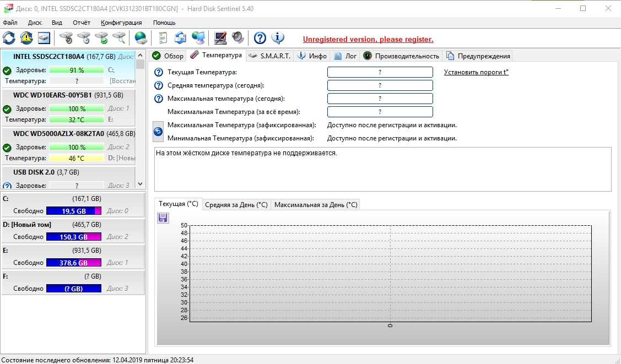Click the Установить пороги t° link

point(476,72)
